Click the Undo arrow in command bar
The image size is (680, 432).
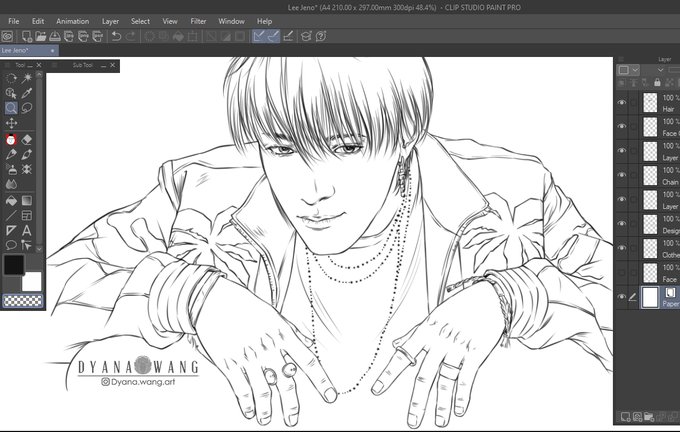tap(116, 36)
